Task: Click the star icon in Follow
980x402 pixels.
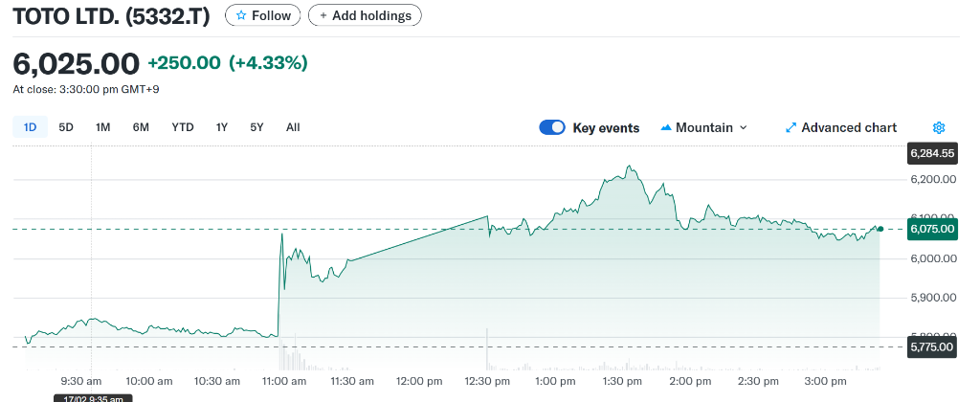Action: click(x=241, y=15)
